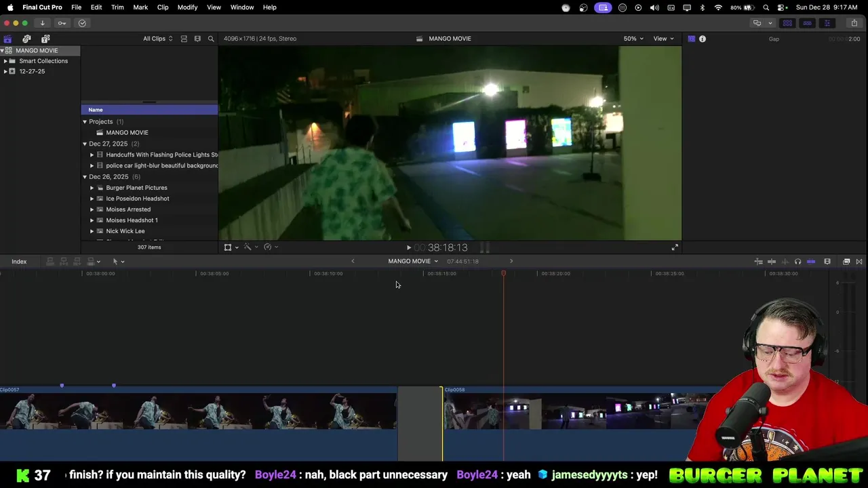The image size is (868, 488).
Task: Expand Smart Collections folder
Action: click(x=5, y=61)
